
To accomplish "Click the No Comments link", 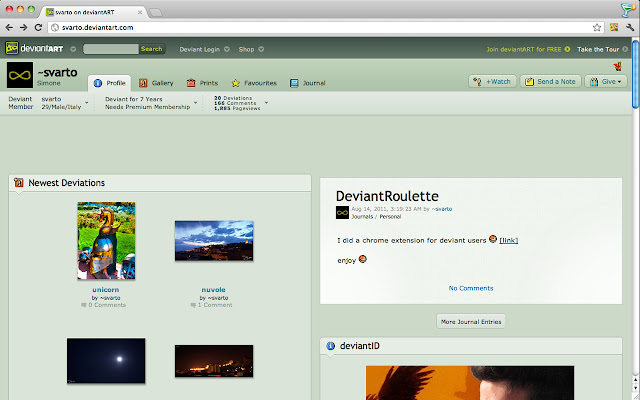I will coord(471,288).
